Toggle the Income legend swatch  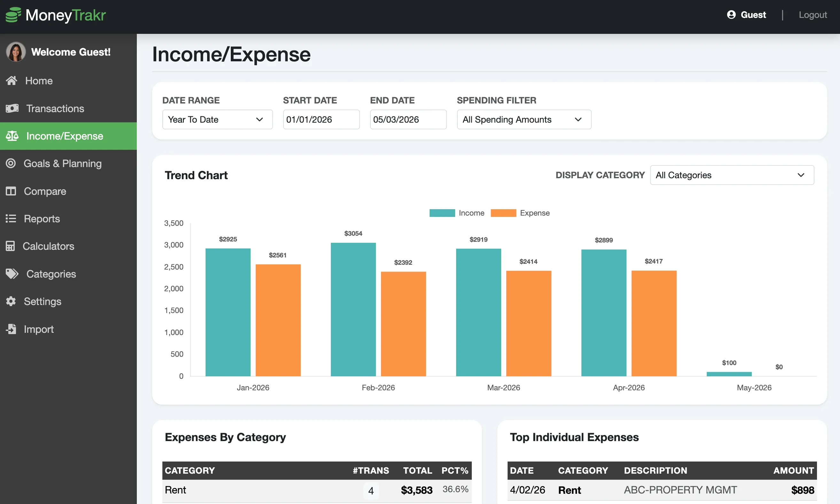[x=442, y=213]
